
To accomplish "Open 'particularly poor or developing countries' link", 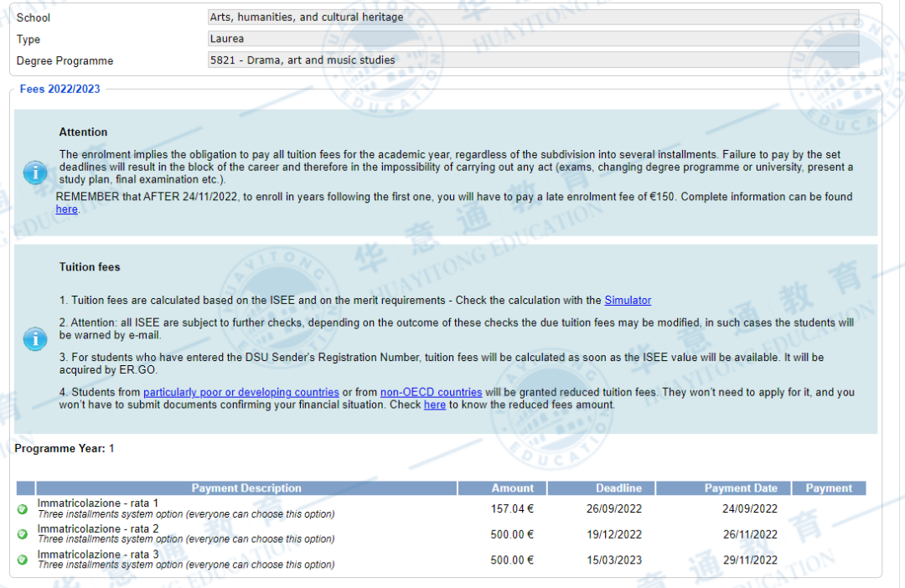I will point(240,392).
